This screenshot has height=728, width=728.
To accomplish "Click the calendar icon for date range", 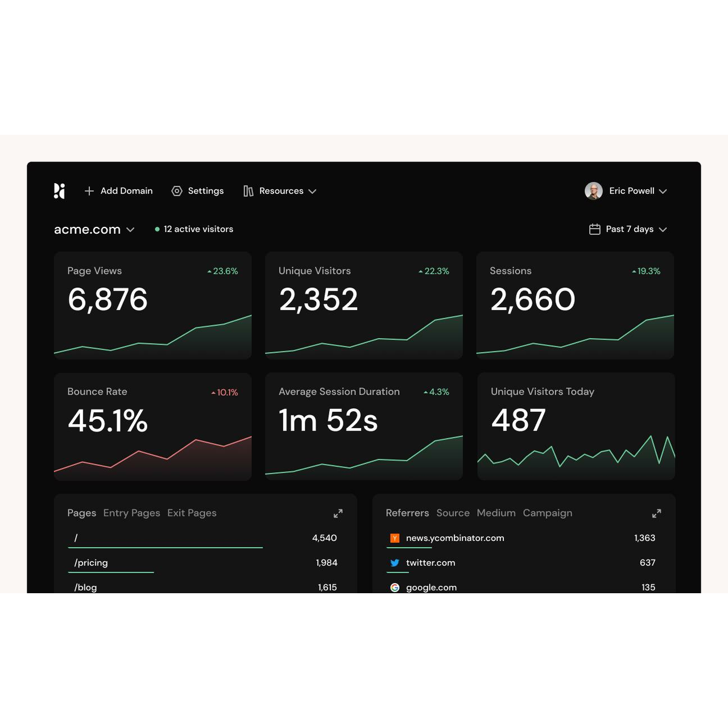I will coord(594,229).
